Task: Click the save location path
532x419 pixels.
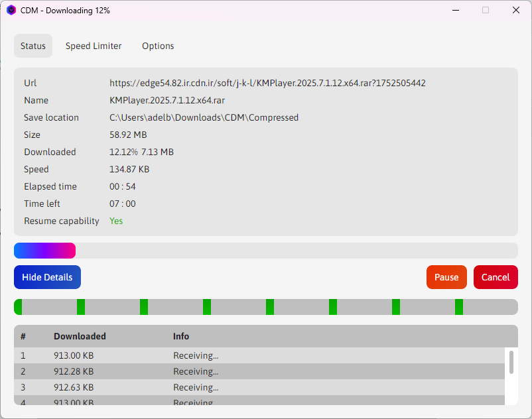Action: tap(204, 117)
